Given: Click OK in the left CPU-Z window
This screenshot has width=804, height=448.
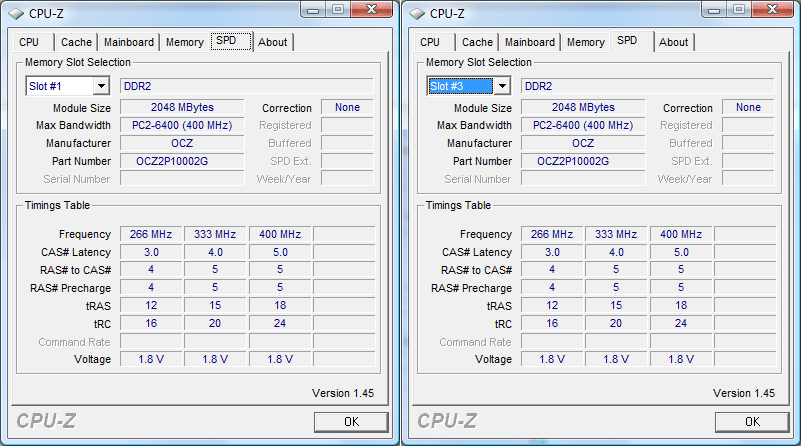Looking at the screenshot, I should [x=351, y=422].
